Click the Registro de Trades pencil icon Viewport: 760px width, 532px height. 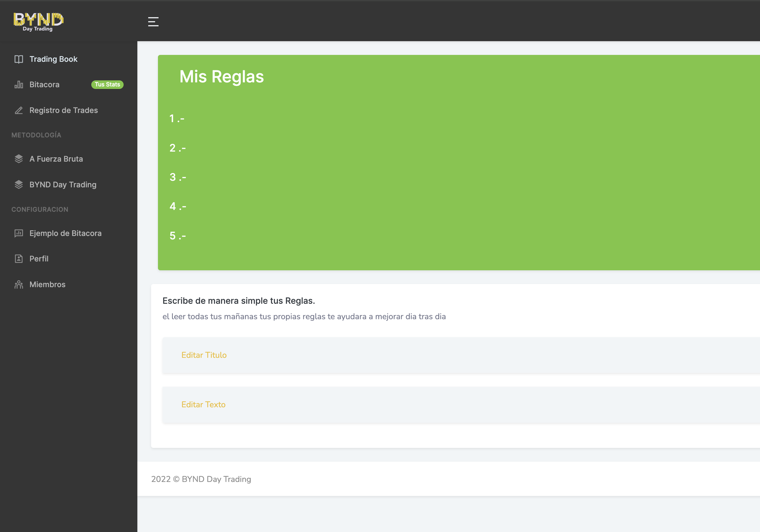19,110
